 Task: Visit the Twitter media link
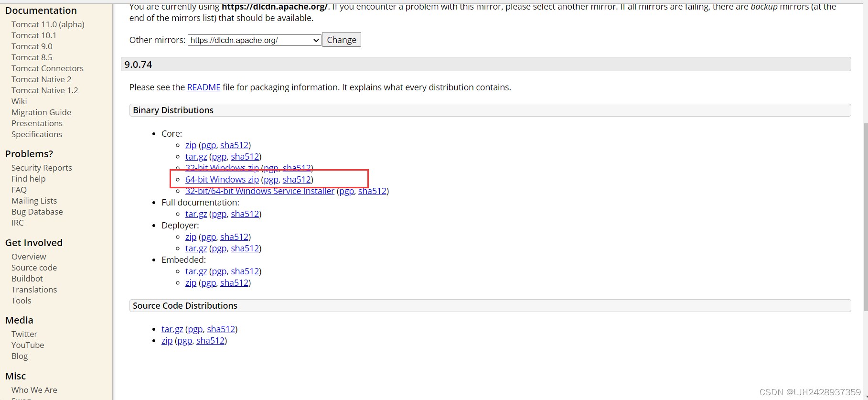(x=24, y=334)
